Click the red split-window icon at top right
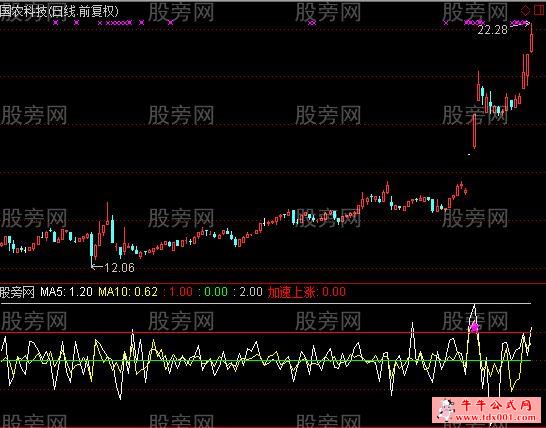The height and width of the screenshot is (428, 546). click(539, 10)
